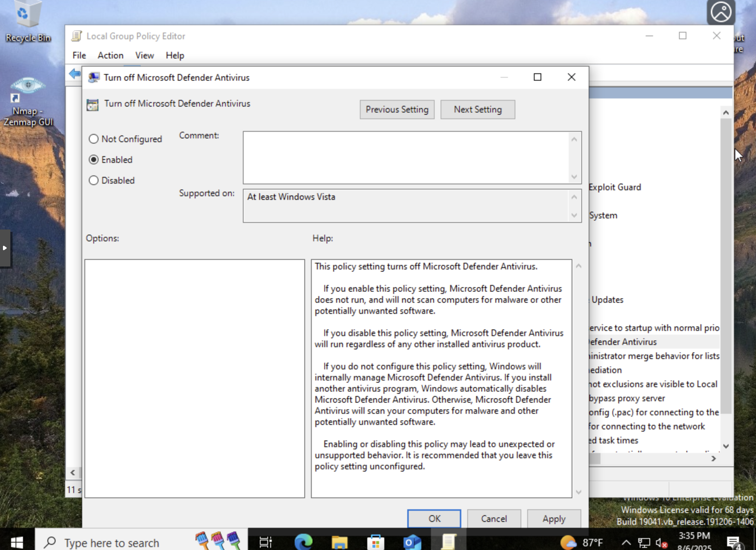Open File Explorer from the taskbar
Screen dimensions: 756x550
click(339, 542)
